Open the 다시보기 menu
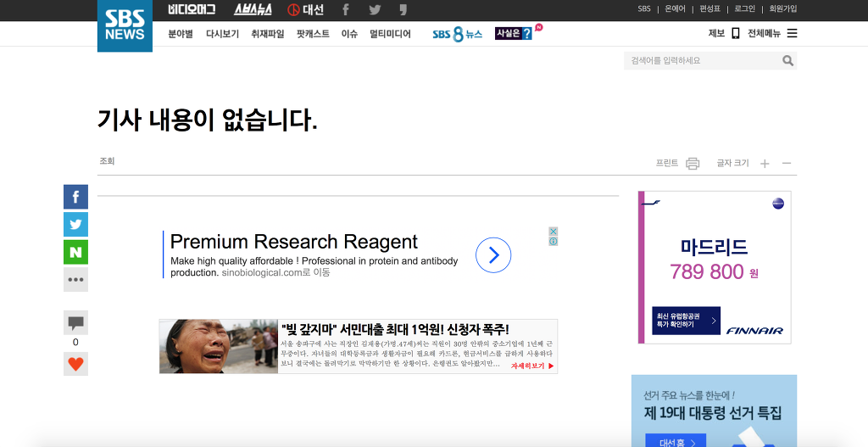 223,34
